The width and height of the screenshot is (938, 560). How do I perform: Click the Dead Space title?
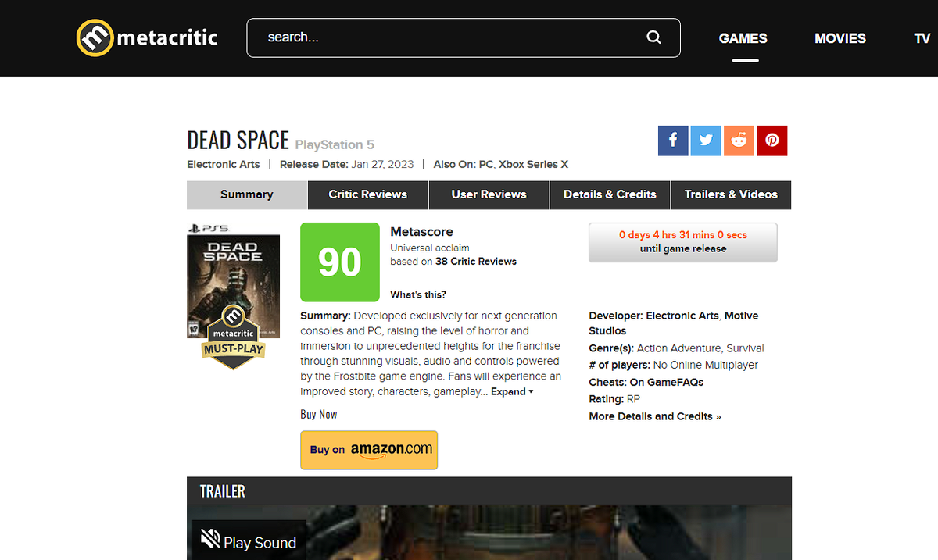point(238,141)
